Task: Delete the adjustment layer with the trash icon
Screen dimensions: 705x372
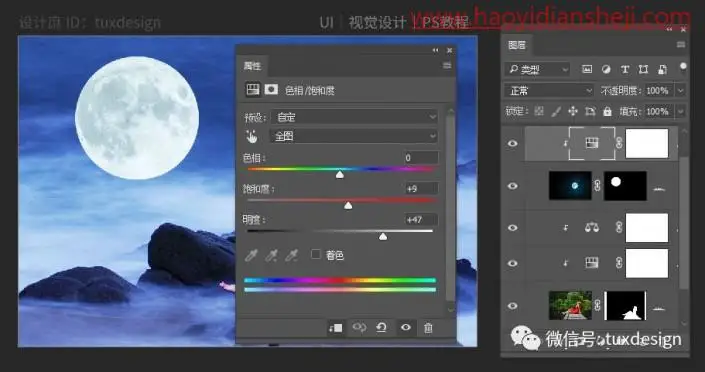Action: (428, 328)
